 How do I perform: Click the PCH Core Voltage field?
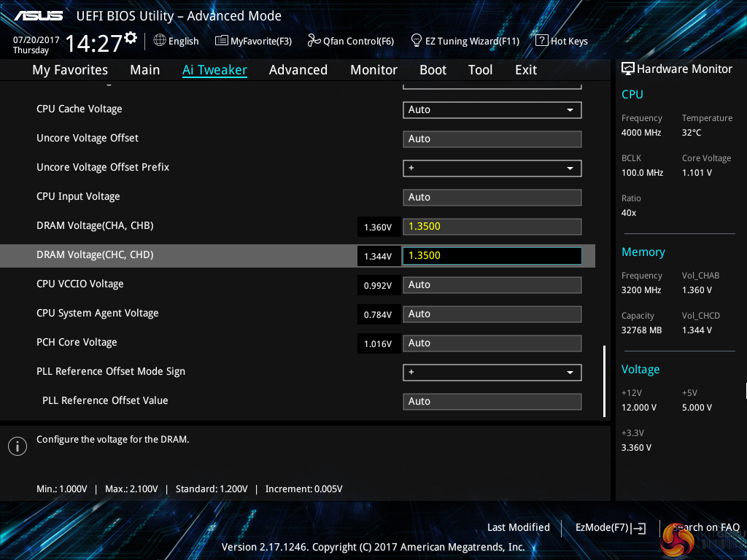[492, 343]
